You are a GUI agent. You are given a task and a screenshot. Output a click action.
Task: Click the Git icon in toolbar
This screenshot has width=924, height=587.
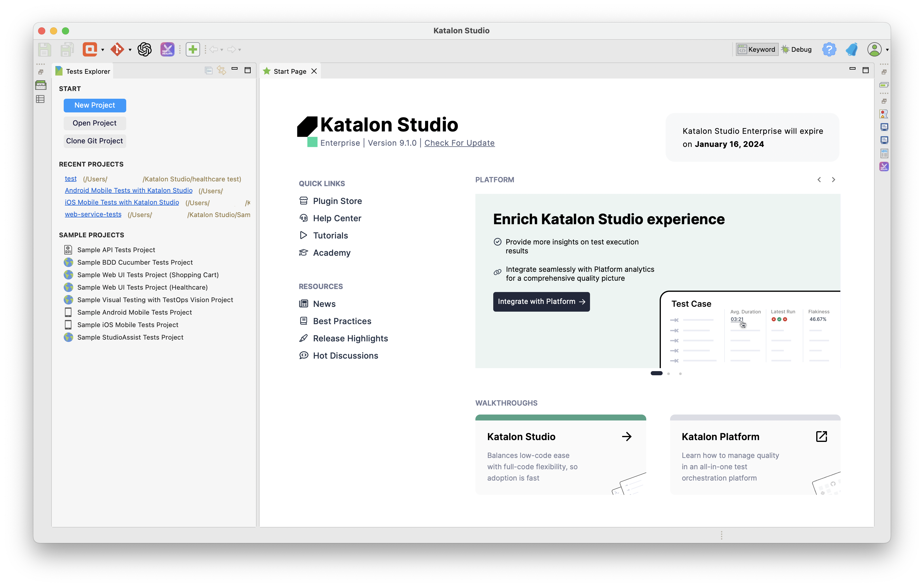pos(117,49)
